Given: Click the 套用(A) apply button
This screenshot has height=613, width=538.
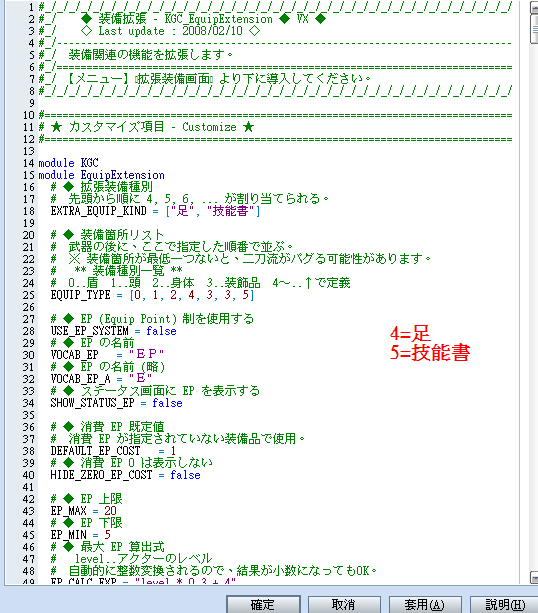Looking at the screenshot, I should [425, 604].
